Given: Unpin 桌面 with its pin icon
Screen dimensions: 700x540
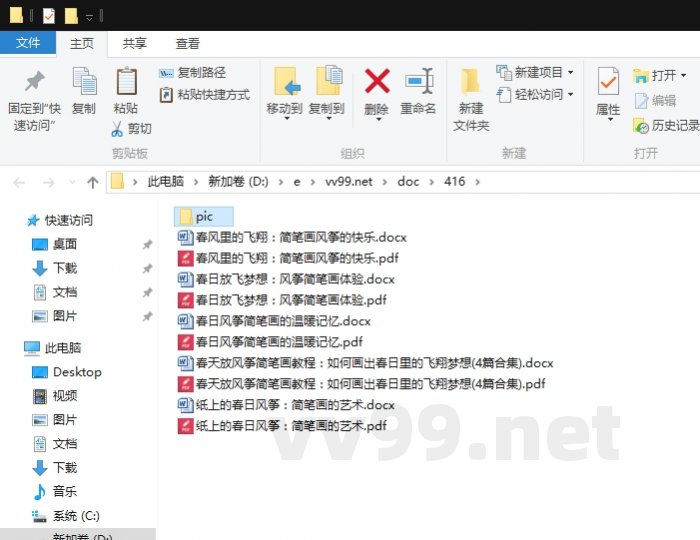Looking at the screenshot, I should pos(147,244).
